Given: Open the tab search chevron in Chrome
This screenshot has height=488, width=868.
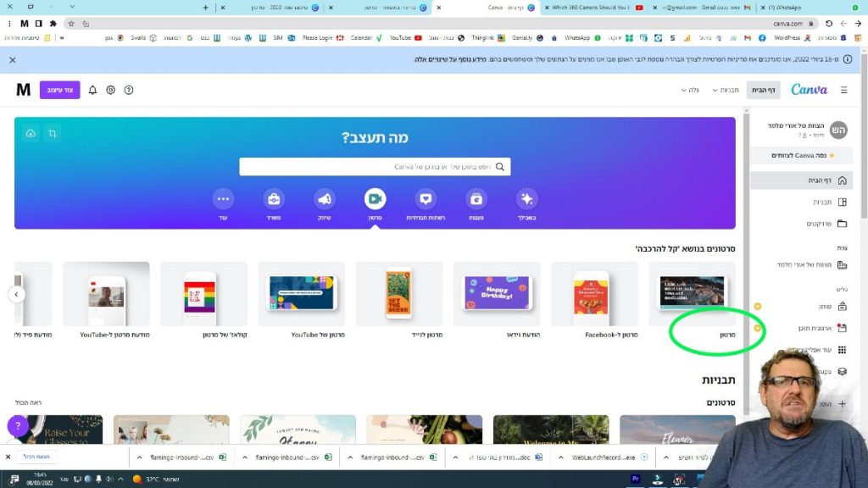Looking at the screenshot, I should click(72, 7).
